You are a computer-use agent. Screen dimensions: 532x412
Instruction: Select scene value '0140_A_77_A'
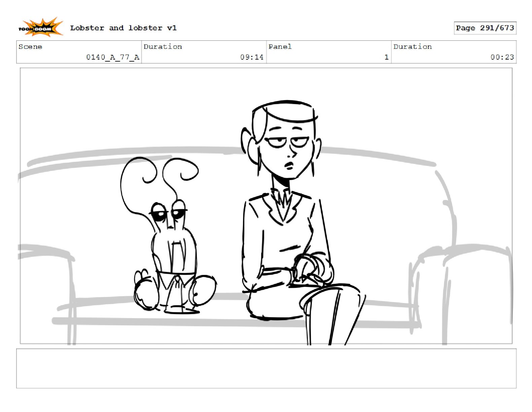click(113, 57)
